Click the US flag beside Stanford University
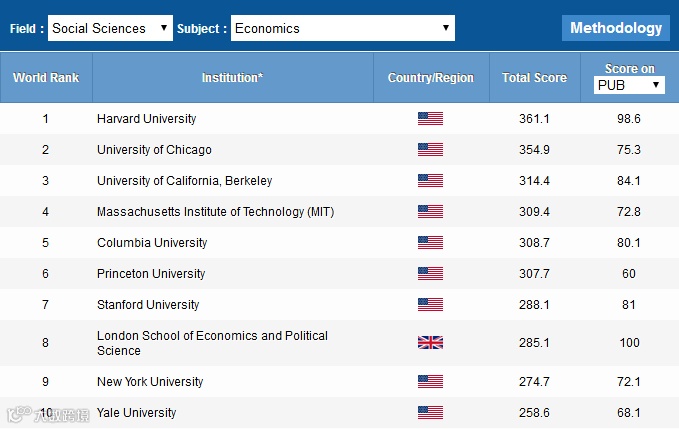 point(430,305)
